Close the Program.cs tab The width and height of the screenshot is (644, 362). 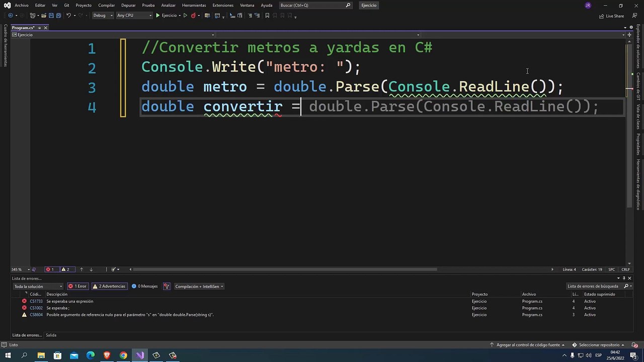pos(45,28)
